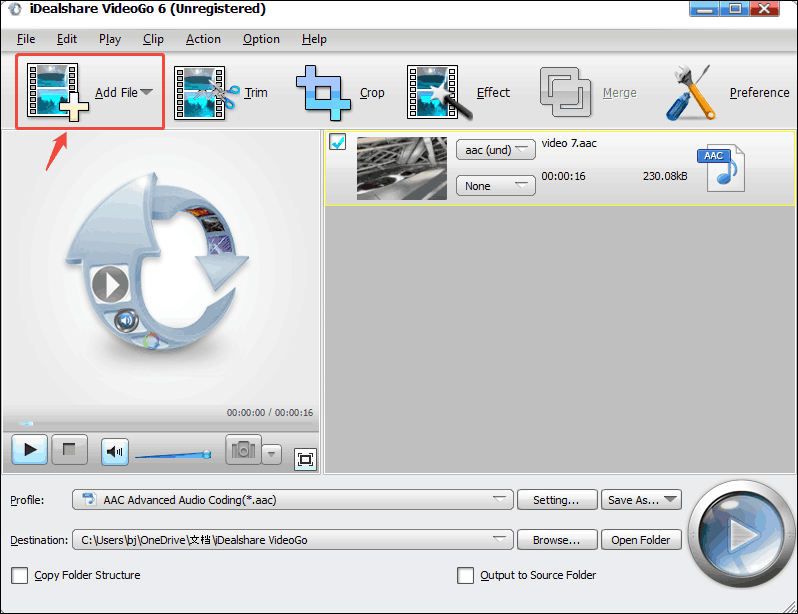Click the Crop label text

[372, 93]
